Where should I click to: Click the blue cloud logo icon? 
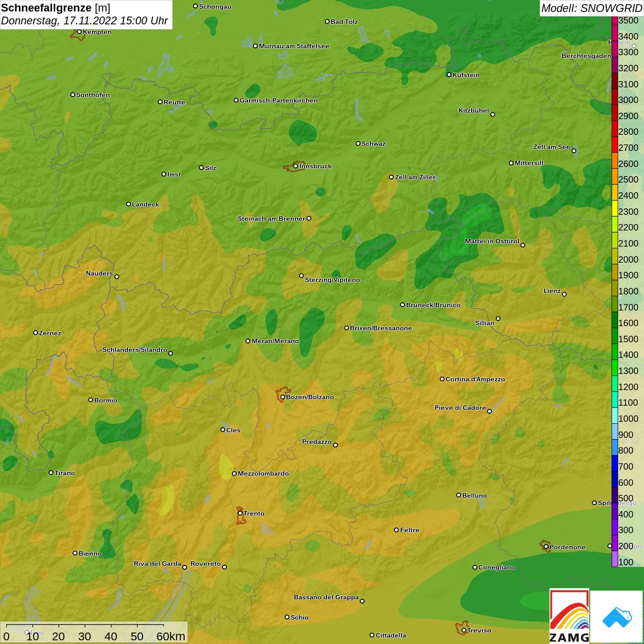click(x=617, y=616)
